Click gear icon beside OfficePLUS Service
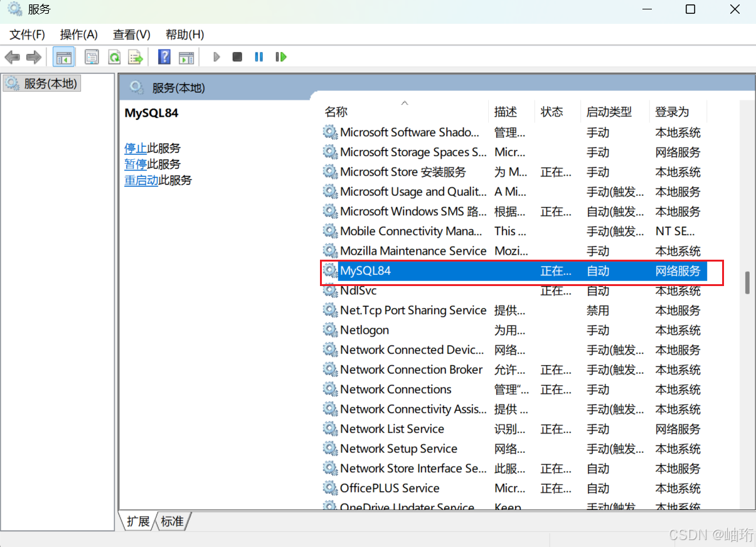Image resolution: width=756 pixels, height=547 pixels. point(330,488)
